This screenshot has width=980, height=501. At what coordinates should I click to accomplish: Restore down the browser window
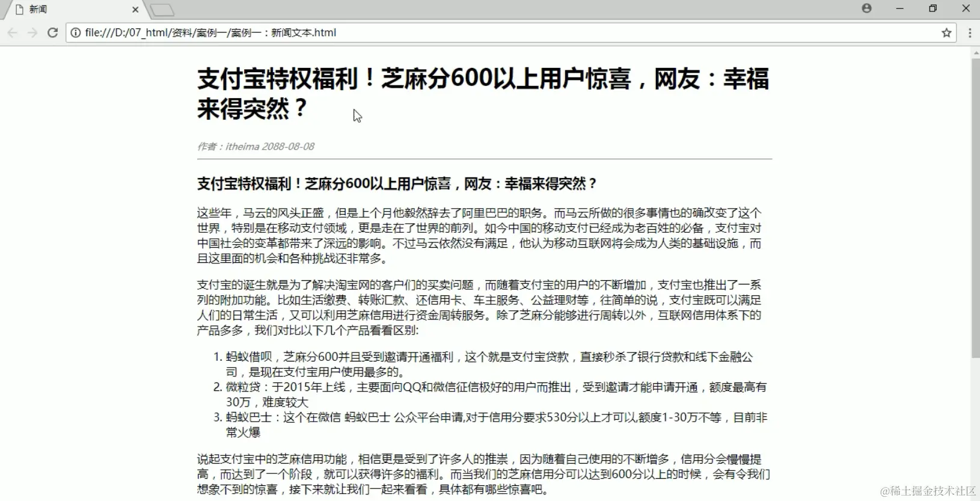(933, 8)
